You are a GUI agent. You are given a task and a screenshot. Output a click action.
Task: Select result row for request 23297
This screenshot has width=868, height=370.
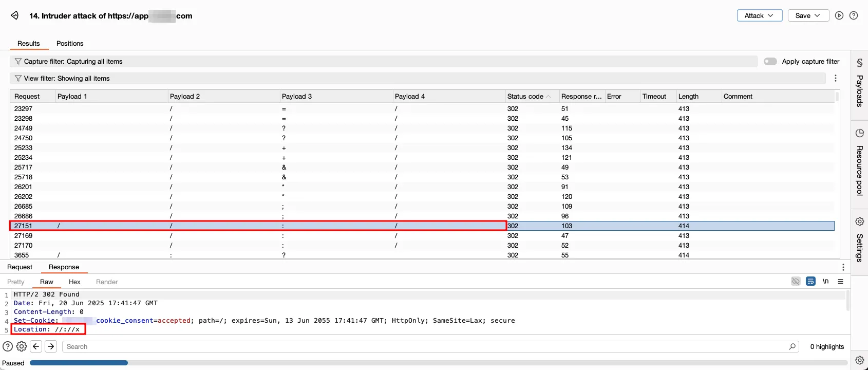click(x=422, y=108)
